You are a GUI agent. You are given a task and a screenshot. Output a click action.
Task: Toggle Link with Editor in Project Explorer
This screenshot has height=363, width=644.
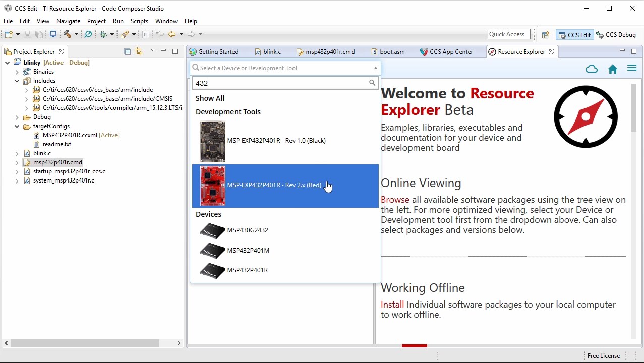[139, 51]
